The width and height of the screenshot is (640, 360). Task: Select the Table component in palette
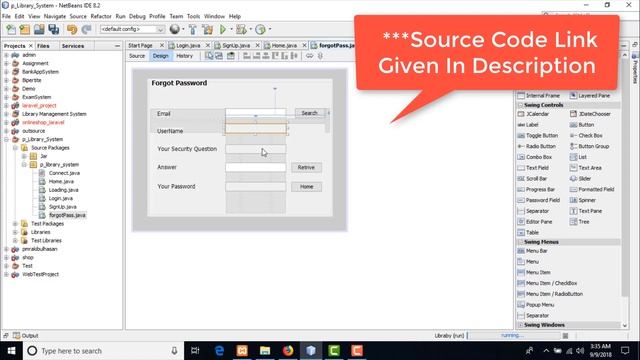click(x=528, y=232)
